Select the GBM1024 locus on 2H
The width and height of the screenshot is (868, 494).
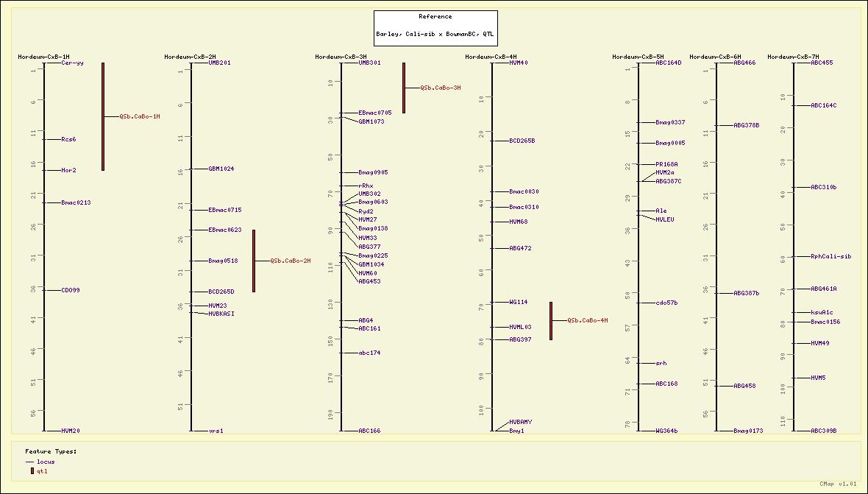click(x=221, y=169)
